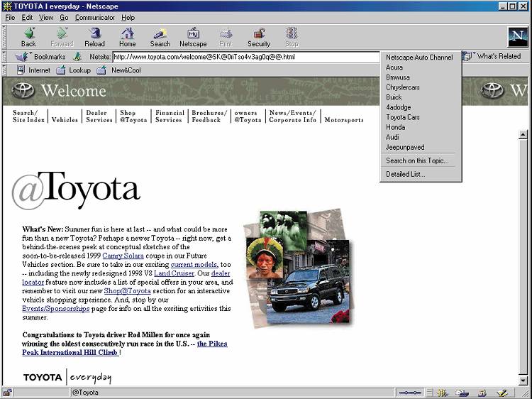Follow the Shop@Toyota text link
This screenshot has width=532, height=399.
[127, 291]
